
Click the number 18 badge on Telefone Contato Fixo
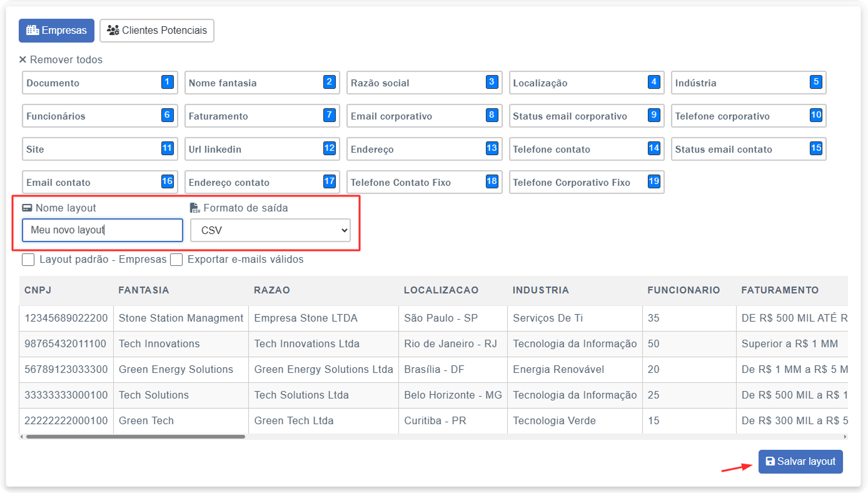click(492, 181)
